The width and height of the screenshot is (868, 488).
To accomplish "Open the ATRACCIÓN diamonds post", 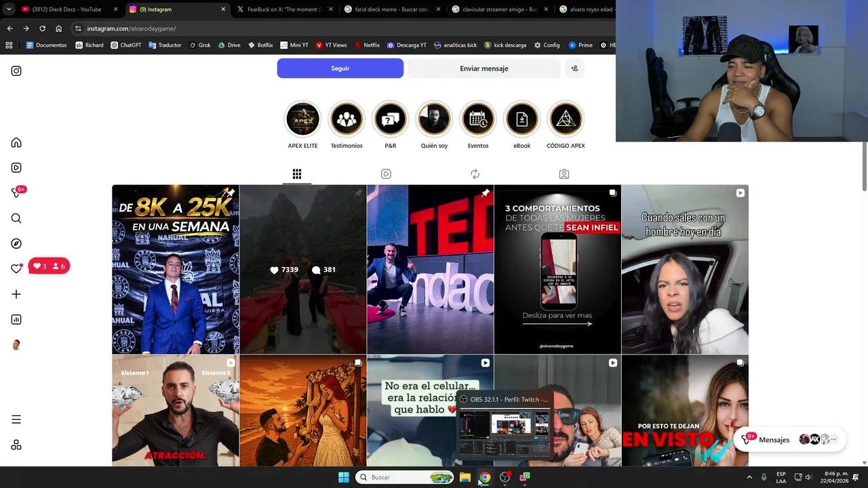I will [176, 411].
